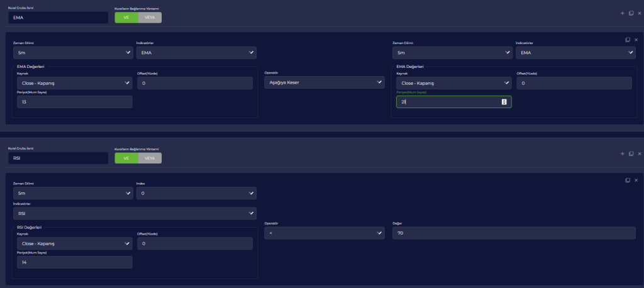
Task: Open the RSI operator dropdown showing <
Action: (x=325, y=233)
